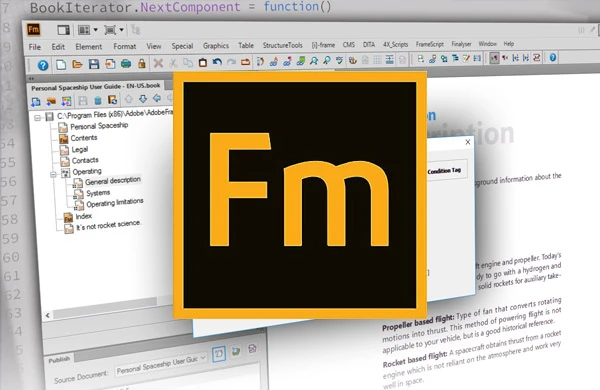Click the orange History icon after Redo
This screenshot has height=390, width=600.
tap(245, 62)
